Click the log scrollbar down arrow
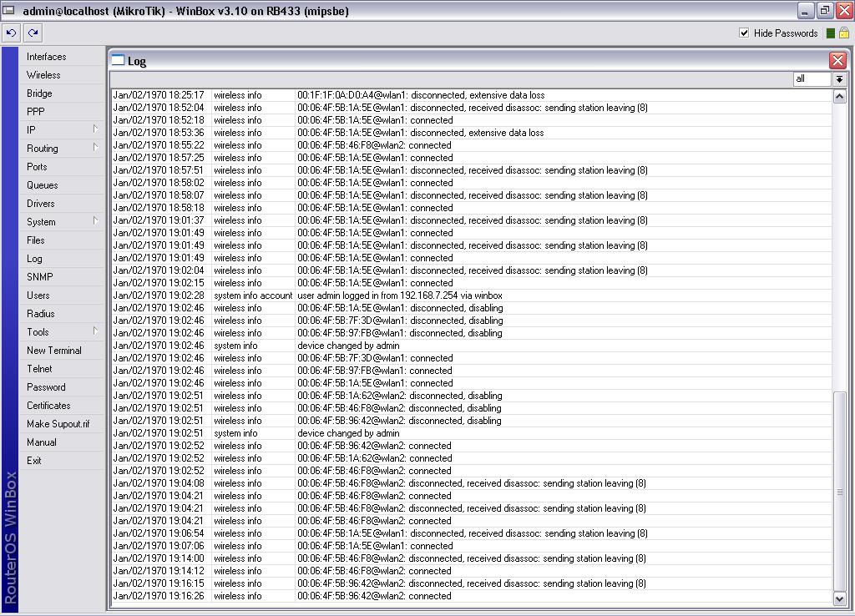The width and height of the screenshot is (855, 616). 839,598
